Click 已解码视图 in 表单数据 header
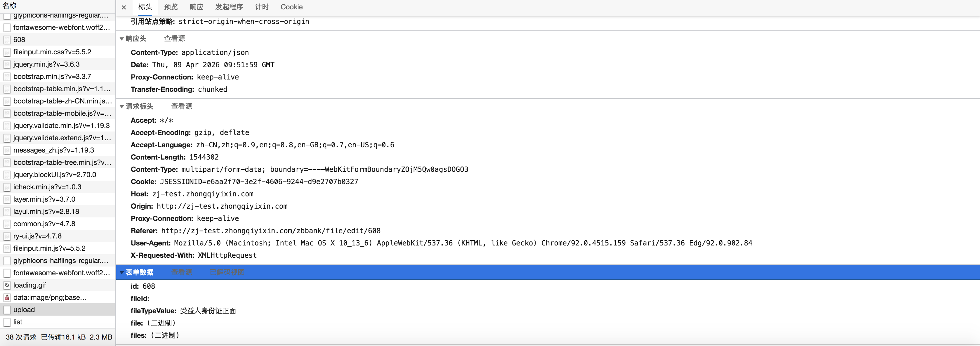The image size is (980, 346). tap(227, 273)
